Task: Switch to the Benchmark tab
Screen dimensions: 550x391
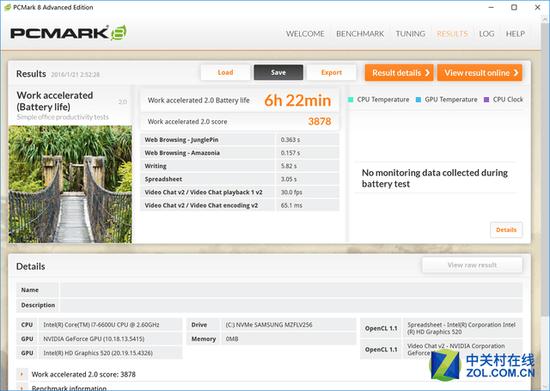Action: pyautogui.click(x=360, y=34)
